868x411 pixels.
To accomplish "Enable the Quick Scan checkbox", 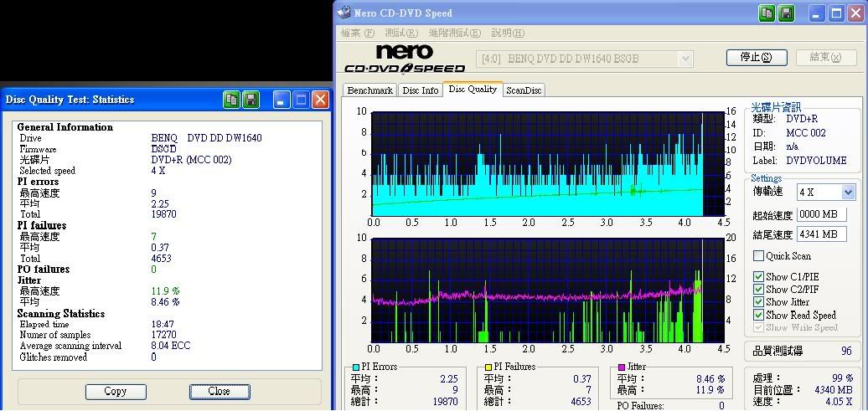I will pos(759,256).
